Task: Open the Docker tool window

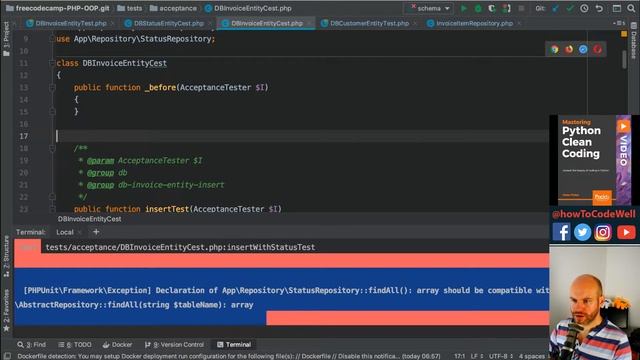Action: 118,344
